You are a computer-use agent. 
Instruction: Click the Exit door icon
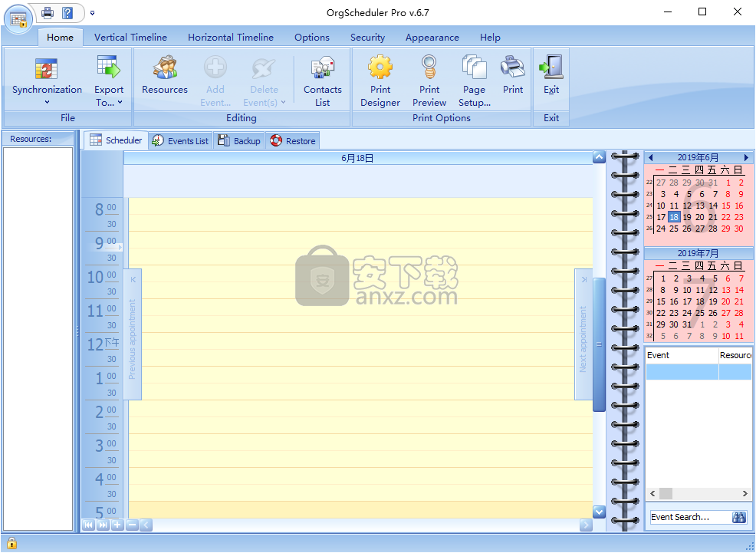pos(551,67)
